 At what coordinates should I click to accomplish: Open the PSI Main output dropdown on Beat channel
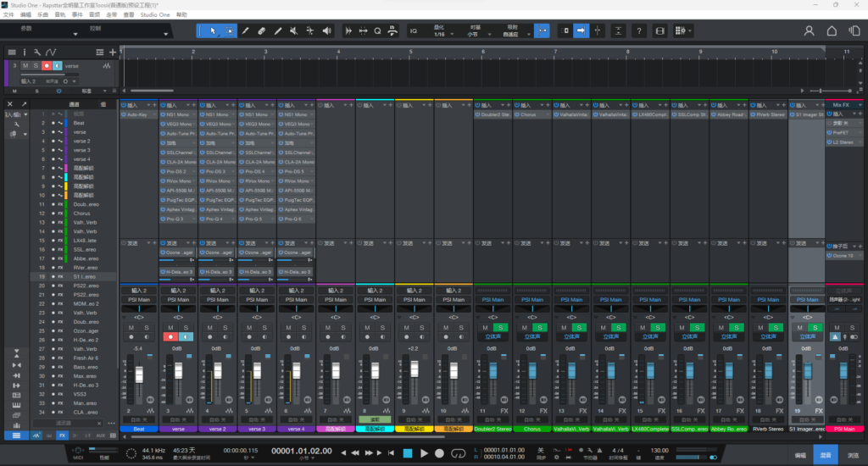click(x=139, y=300)
